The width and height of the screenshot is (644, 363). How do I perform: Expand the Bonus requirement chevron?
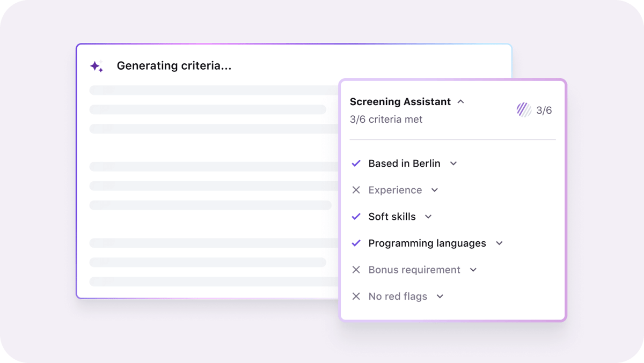click(473, 270)
